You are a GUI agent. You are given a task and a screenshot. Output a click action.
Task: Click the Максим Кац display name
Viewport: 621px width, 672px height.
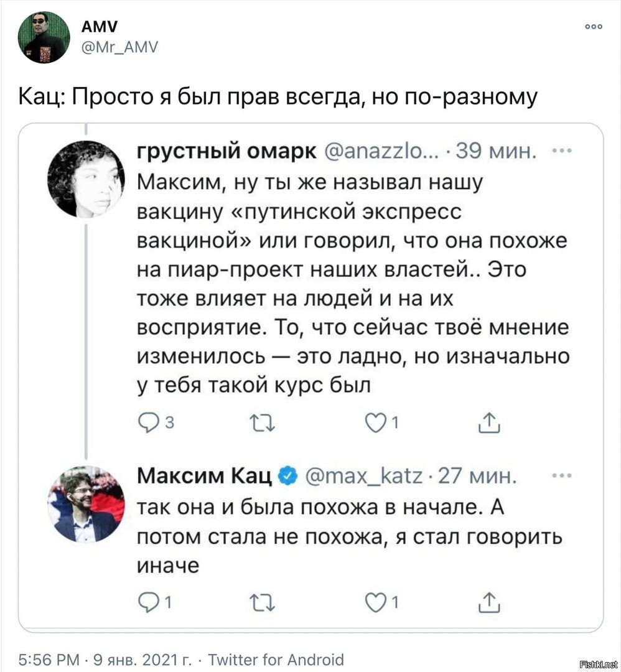[205, 475]
